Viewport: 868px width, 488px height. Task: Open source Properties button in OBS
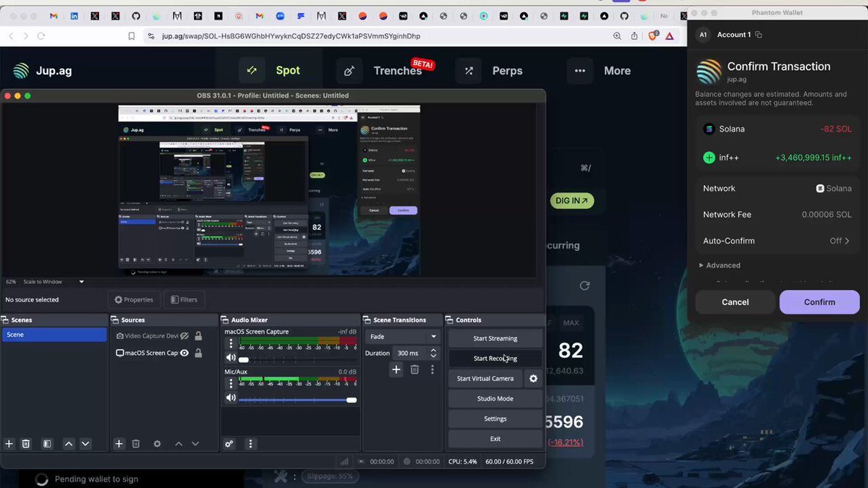(134, 299)
